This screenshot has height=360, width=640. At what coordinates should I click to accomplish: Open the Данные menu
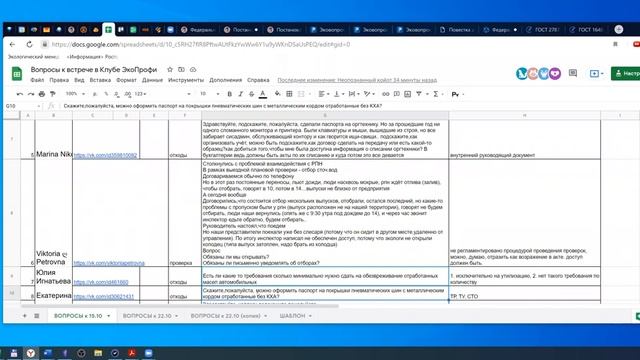point(152,80)
